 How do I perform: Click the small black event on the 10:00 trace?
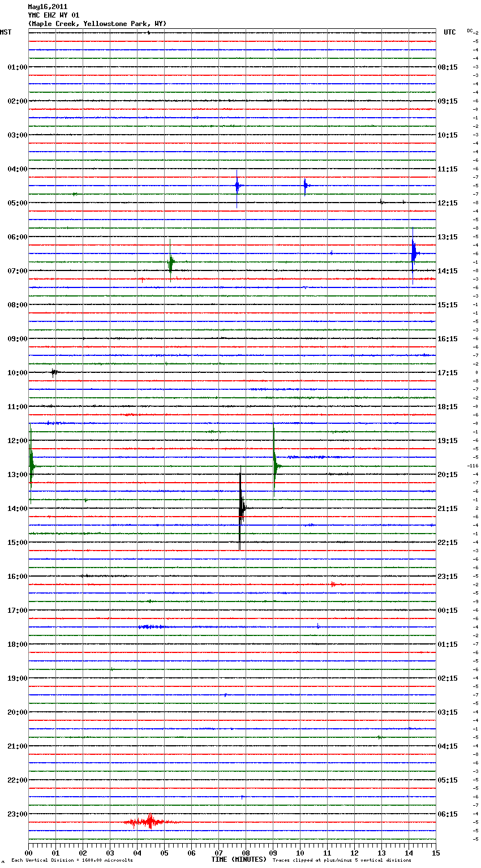point(54,372)
